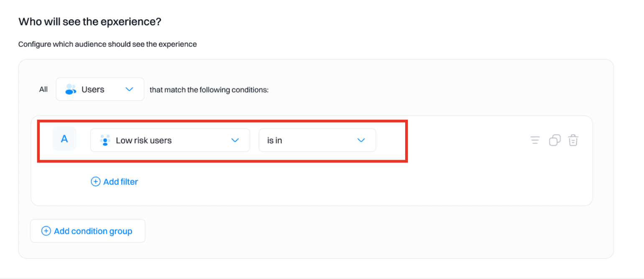Click the All label before Users
Viewport: 644px width, 279px height.
click(43, 89)
